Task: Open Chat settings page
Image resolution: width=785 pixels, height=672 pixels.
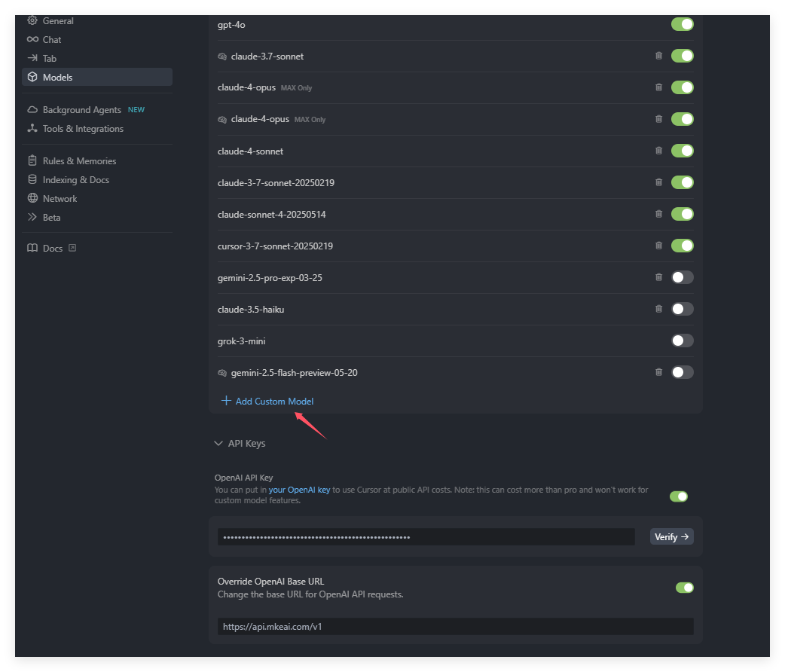Action: click(52, 40)
